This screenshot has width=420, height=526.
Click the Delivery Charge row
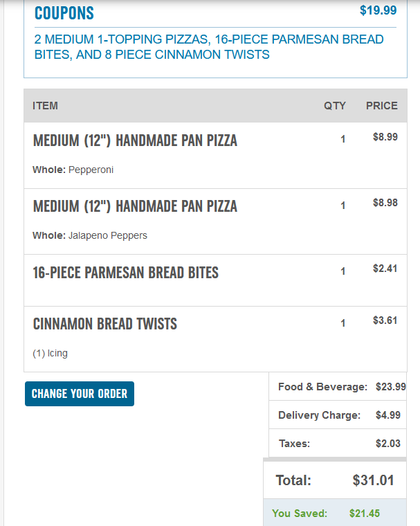(x=338, y=415)
